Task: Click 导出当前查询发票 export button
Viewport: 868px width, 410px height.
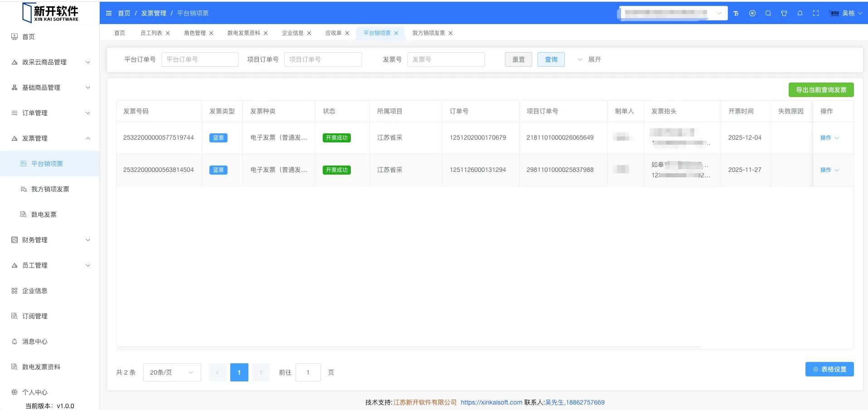Action: (821, 90)
